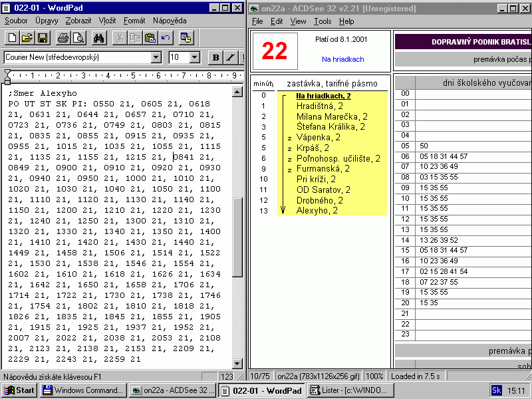Expand the Courier New font dropdown

pos(156,57)
